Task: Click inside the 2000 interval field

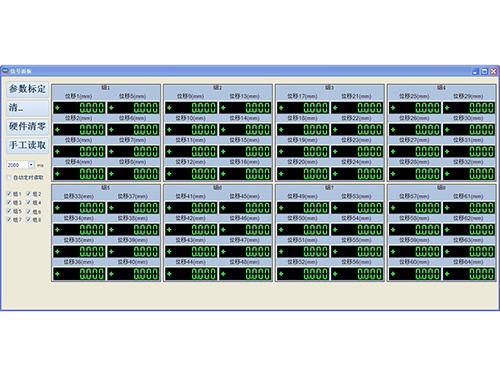Action: (17, 165)
